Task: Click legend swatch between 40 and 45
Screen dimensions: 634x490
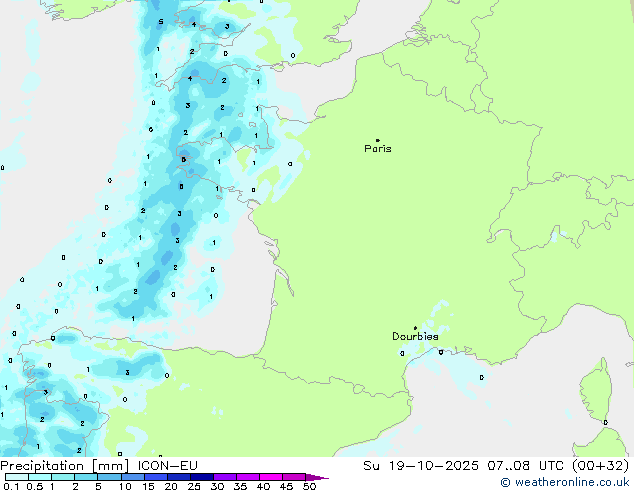Action: point(271,477)
